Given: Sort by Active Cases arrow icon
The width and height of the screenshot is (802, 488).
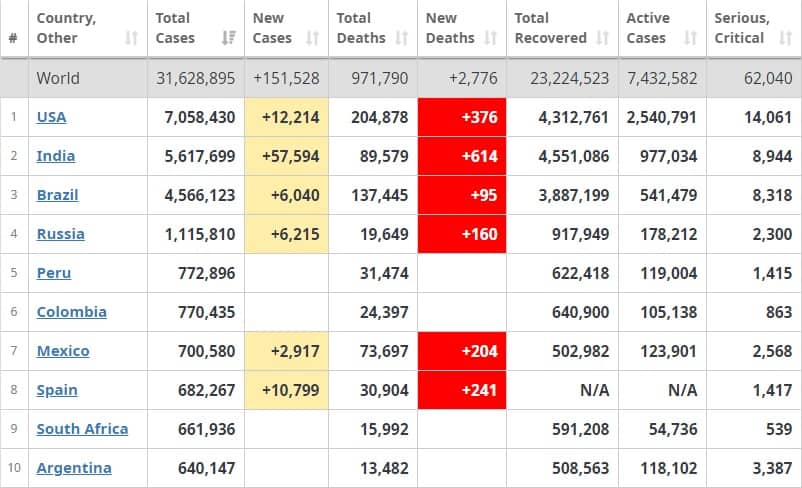Looking at the screenshot, I should coord(690,38).
